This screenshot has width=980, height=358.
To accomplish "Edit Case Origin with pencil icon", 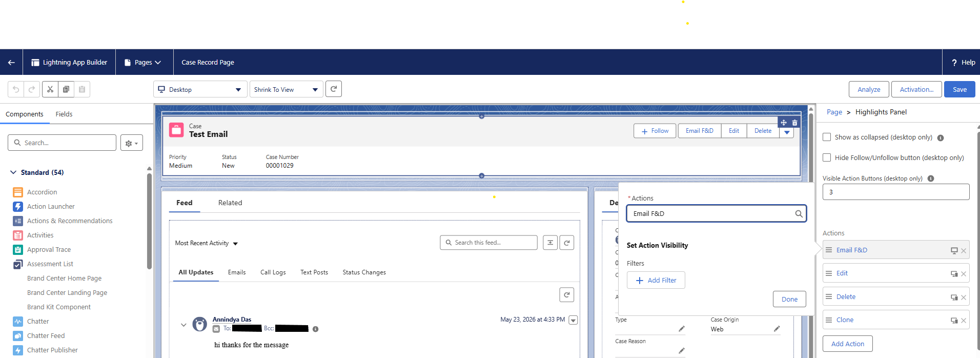I will pyautogui.click(x=777, y=329).
